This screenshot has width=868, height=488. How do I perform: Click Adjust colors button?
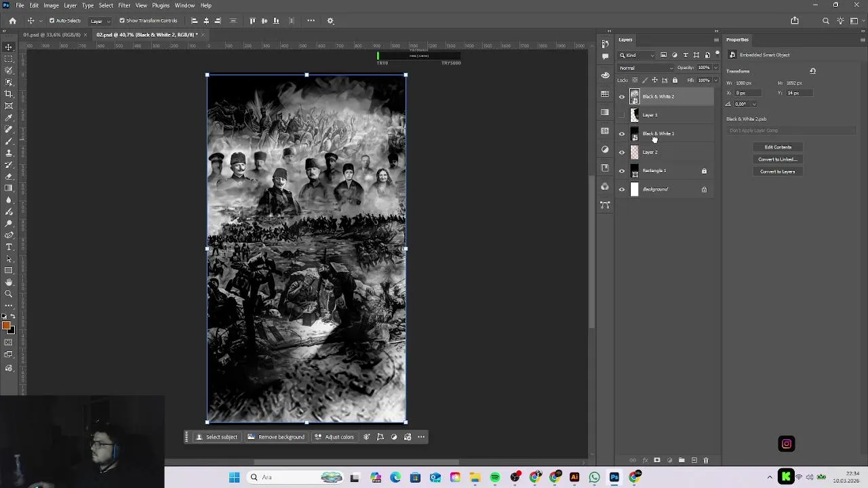click(x=334, y=437)
